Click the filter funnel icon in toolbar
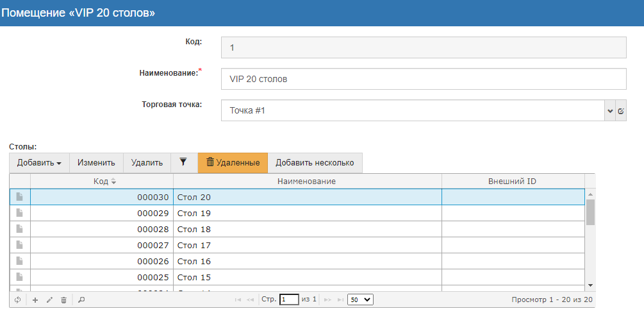The height and width of the screenshot is (329, 644). click(x=183, y=162)
